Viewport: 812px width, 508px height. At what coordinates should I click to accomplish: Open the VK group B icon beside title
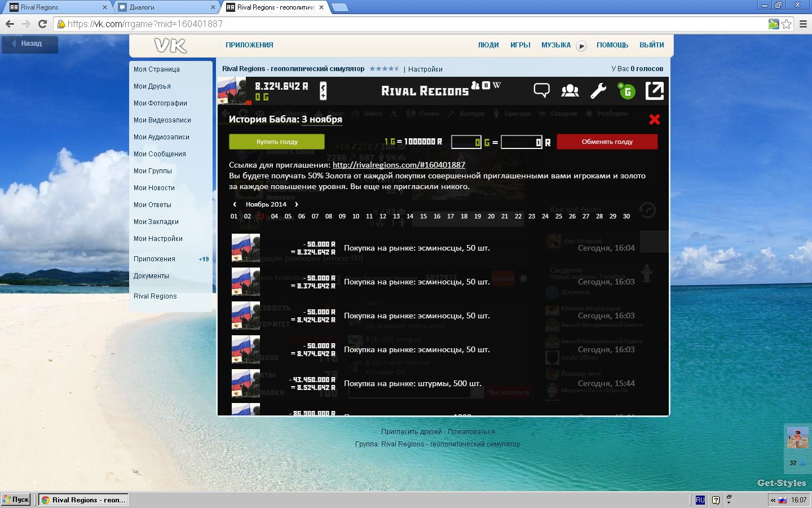point(486,86)
